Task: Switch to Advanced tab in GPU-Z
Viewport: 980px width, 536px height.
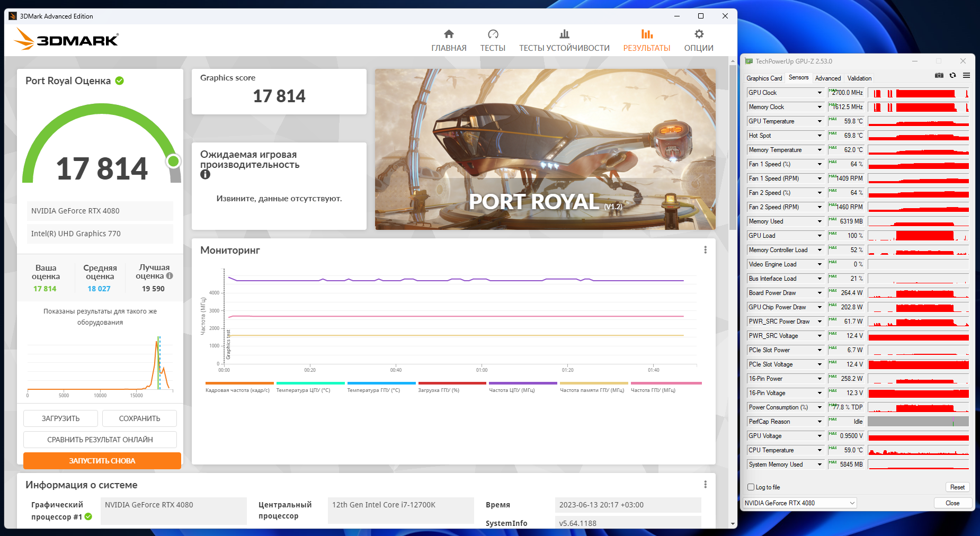Action: (x=828, y=78)
